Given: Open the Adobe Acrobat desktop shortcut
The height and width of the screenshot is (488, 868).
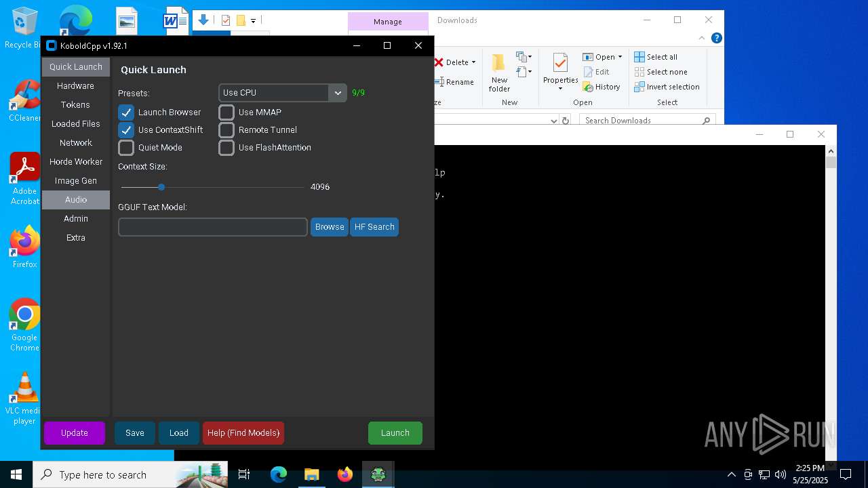Looking at the screenshot, I should point(24,178).
